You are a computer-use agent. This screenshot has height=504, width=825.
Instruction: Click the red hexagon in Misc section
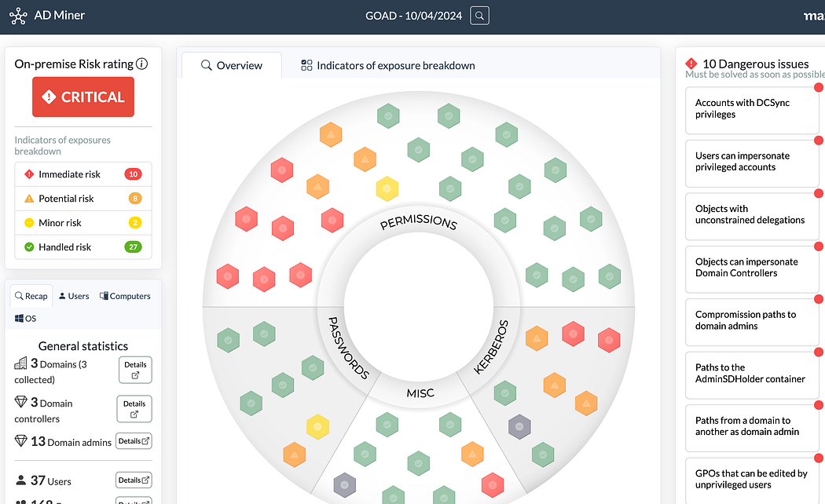pyautogui.click(x=493, y=485)
